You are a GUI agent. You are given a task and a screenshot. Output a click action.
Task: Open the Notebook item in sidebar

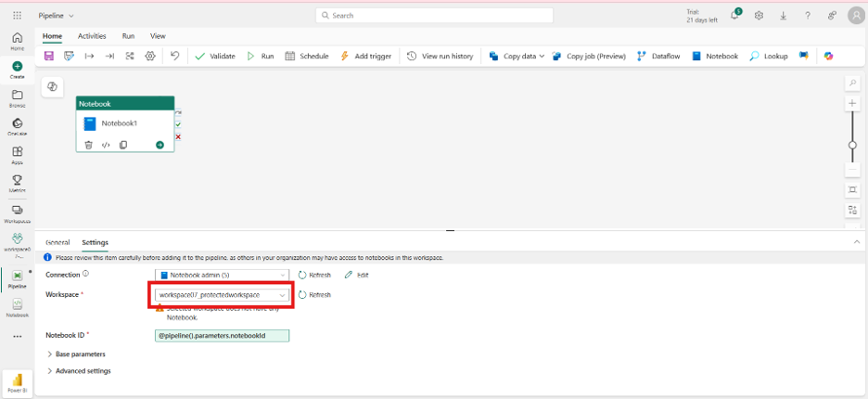[x=18, y=307]
